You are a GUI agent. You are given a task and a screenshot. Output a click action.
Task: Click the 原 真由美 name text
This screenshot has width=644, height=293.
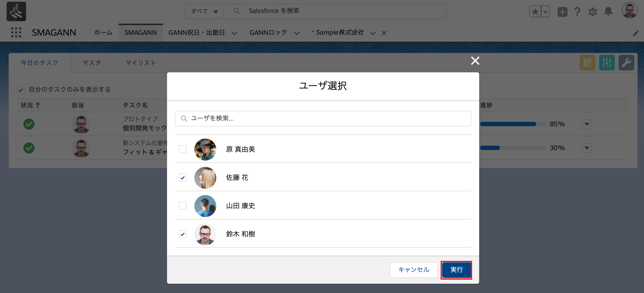[240, 149]
